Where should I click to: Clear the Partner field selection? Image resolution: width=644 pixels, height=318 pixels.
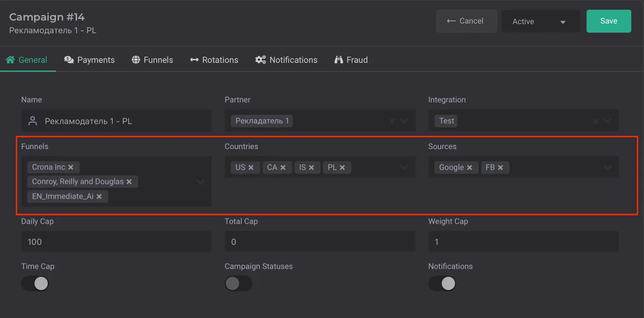click(392, 121)
